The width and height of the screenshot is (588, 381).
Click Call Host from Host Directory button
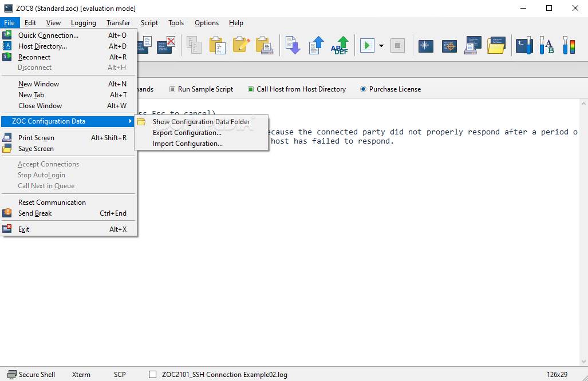pyautogui.click(x=297, y=89)
